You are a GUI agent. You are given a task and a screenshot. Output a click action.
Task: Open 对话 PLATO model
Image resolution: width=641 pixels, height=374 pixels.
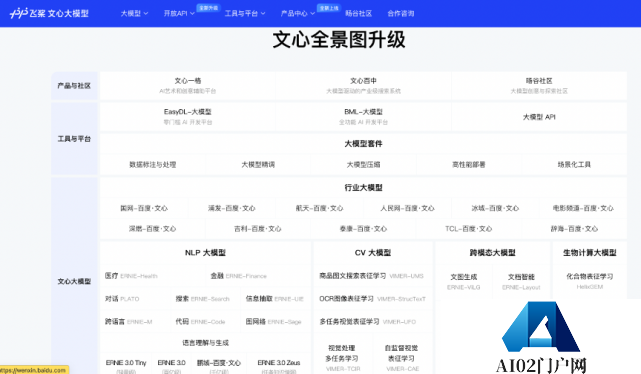122,299
